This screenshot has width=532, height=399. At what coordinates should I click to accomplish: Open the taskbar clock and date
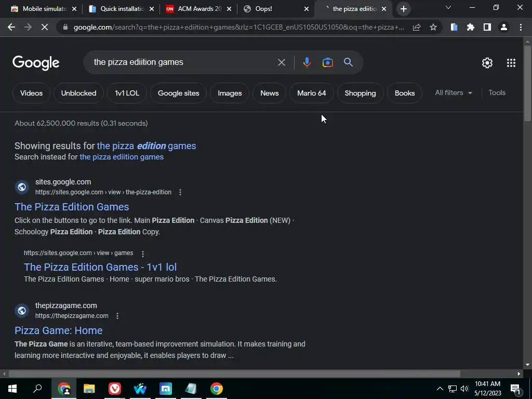487,389
